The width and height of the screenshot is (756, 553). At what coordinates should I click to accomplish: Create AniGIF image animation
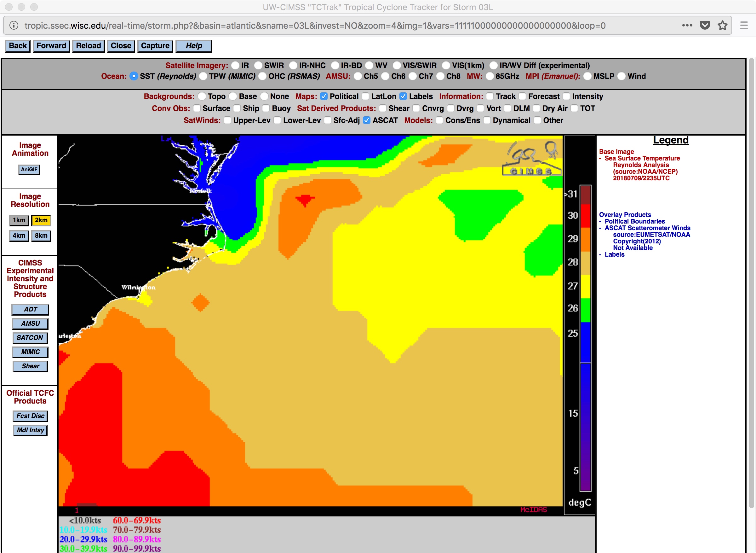(29, 169)
